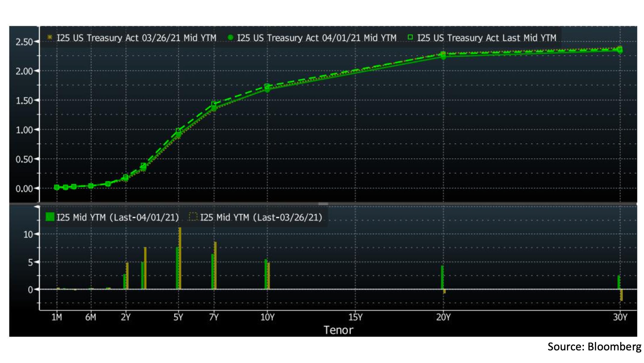Click the 1.50 yield axis label

[x=24, y=101]
